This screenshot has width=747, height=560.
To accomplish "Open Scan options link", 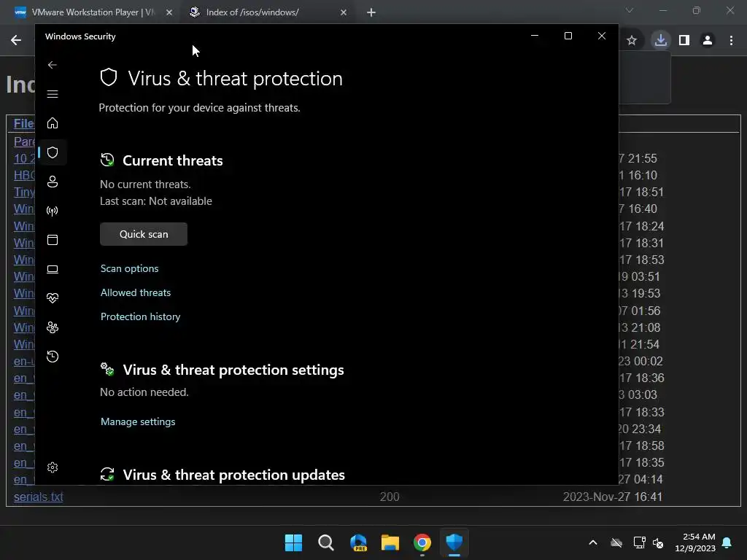I will (x=130, y=268).
